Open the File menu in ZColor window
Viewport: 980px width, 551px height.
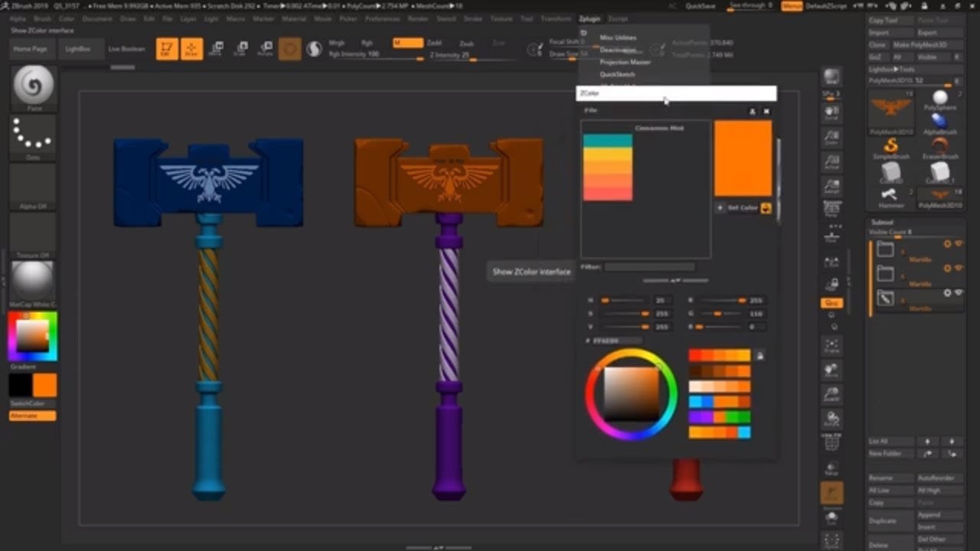tap(590, 111)
